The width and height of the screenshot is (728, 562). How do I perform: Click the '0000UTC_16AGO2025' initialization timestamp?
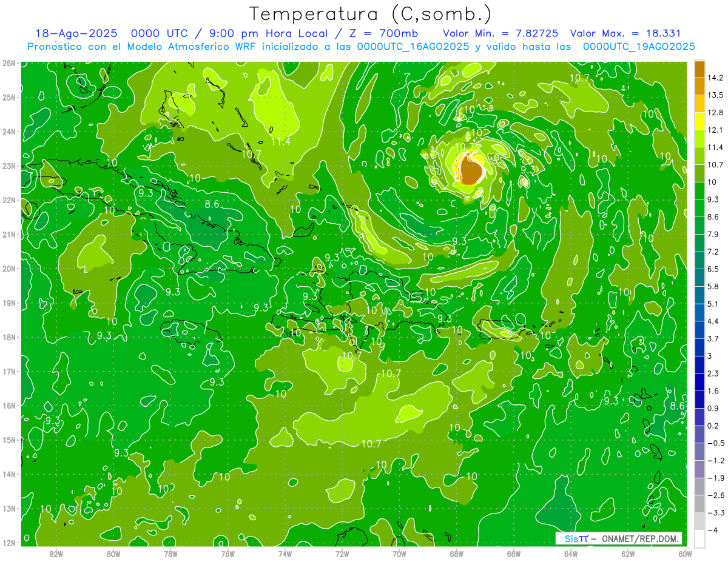tap(413, 47)
